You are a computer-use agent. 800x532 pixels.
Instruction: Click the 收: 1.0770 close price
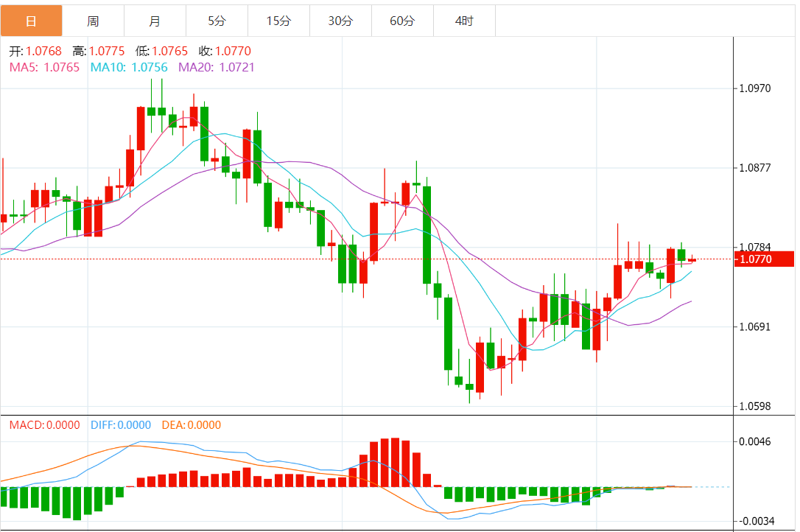click(x=225, y=51)
